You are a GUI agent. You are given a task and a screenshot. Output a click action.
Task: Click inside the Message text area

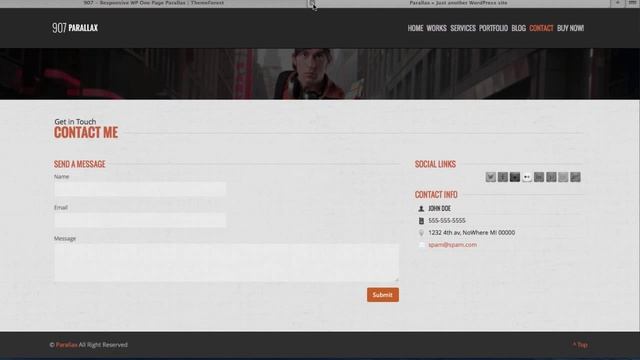[227, 263]
